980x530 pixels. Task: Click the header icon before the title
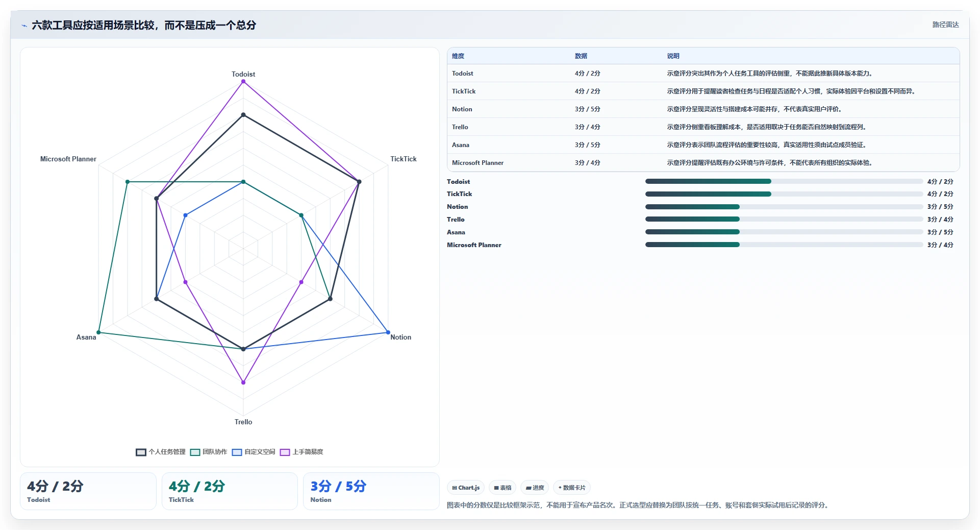point(24,26)
